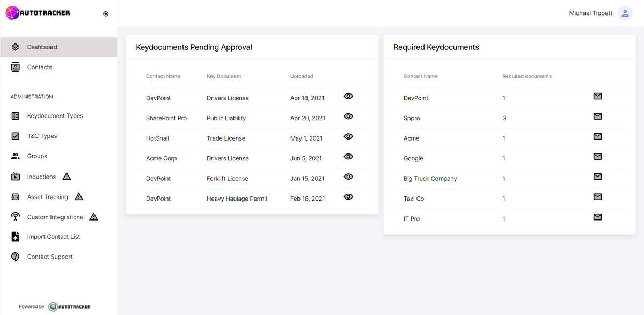View Acme Corp's Drivers License upload
Image resolution: width=644 pixels, height=315 pixels.
[348, 157]
